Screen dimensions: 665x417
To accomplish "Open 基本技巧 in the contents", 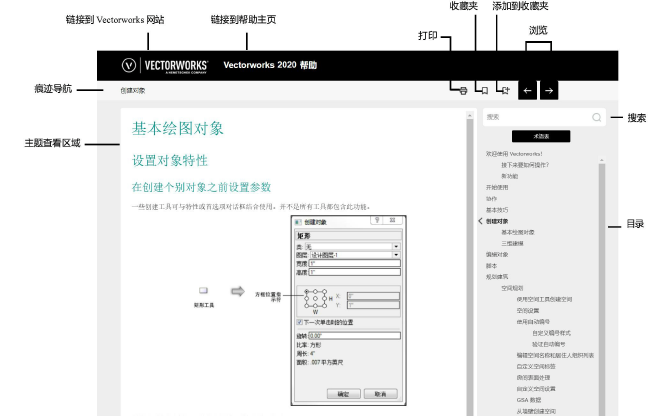I will (497, 210).
